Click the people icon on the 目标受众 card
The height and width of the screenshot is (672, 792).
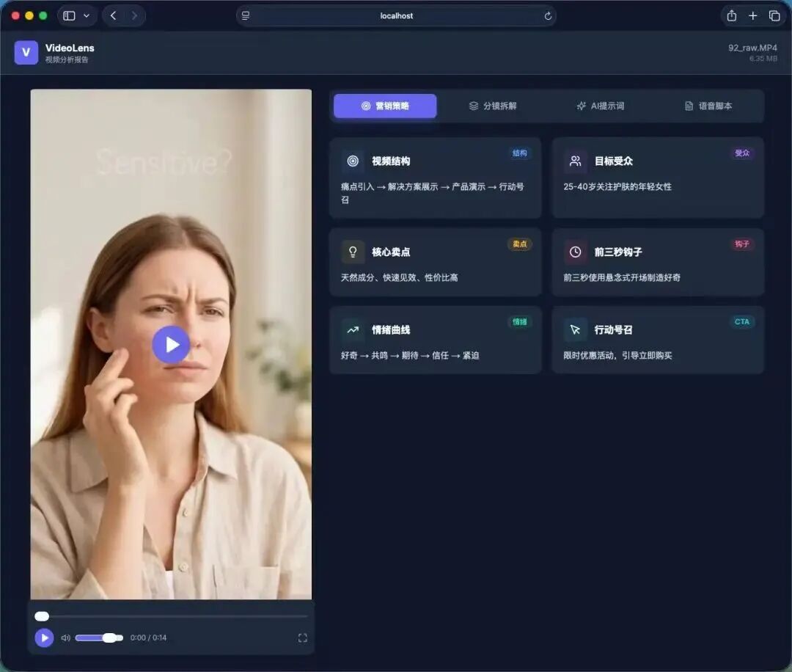pos(576,161)
